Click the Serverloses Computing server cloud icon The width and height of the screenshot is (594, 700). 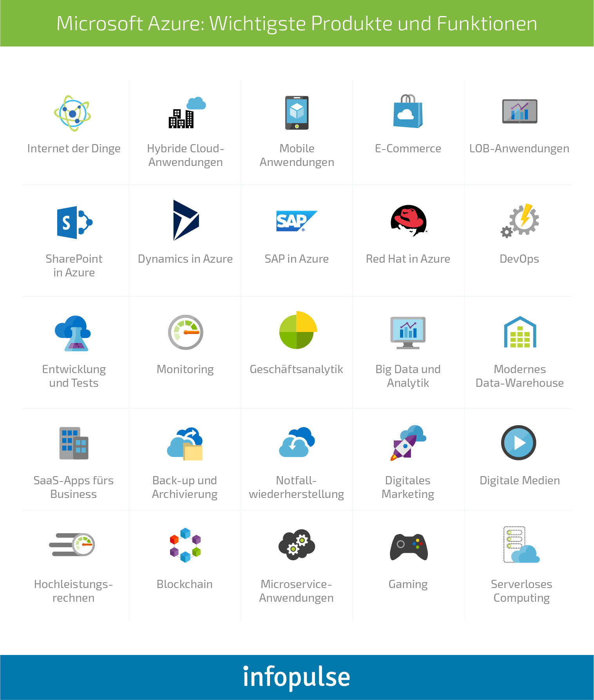pyautogui.click(x=522, y=545)
